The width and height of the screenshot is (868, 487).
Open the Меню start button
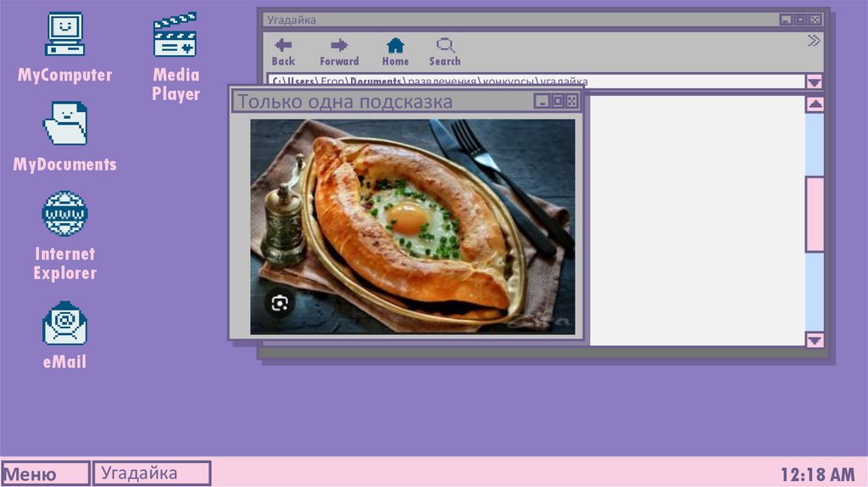pyautogui.click(x=46, y=473)
